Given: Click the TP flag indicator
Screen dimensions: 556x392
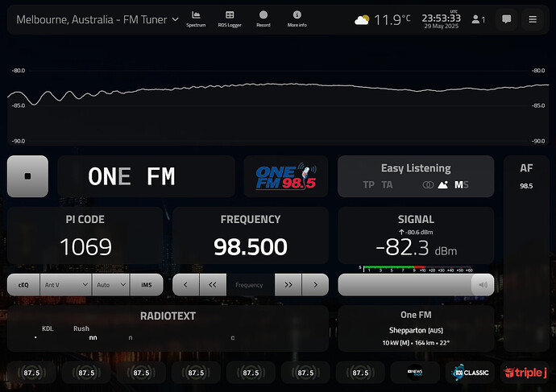Looking at the screenshot, I should click(369, 185).
